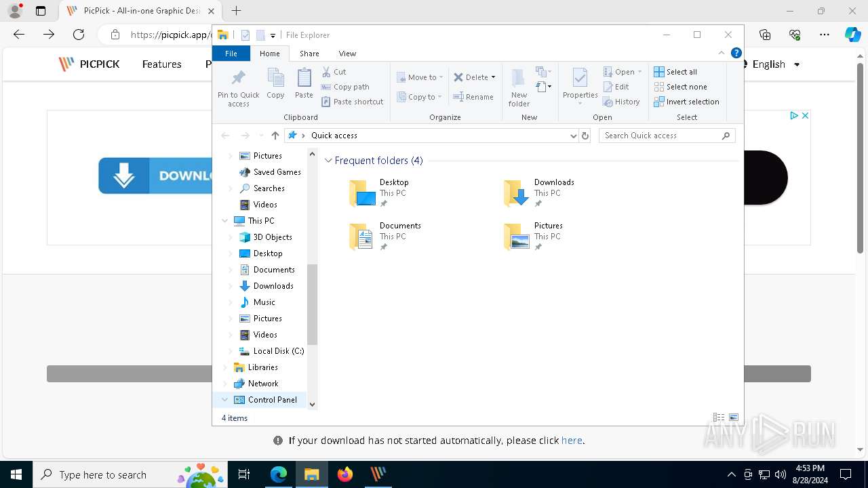Select the Home ribbon tab

point(269,54)
